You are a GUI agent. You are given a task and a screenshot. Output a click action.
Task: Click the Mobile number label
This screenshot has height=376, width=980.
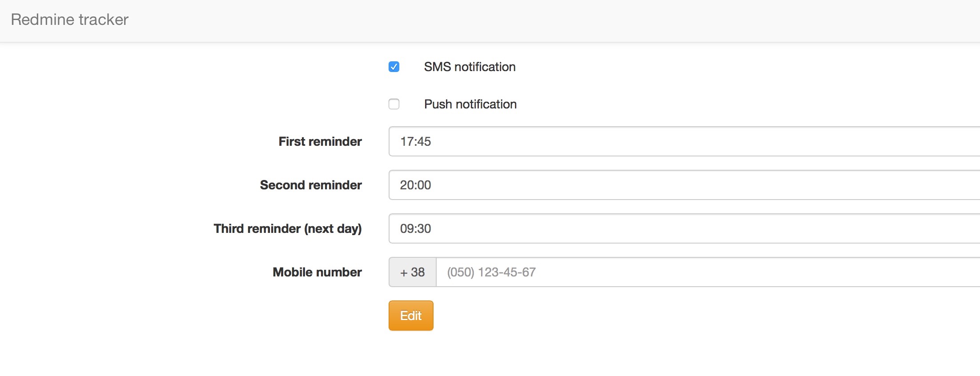click(x=317, y=272)
